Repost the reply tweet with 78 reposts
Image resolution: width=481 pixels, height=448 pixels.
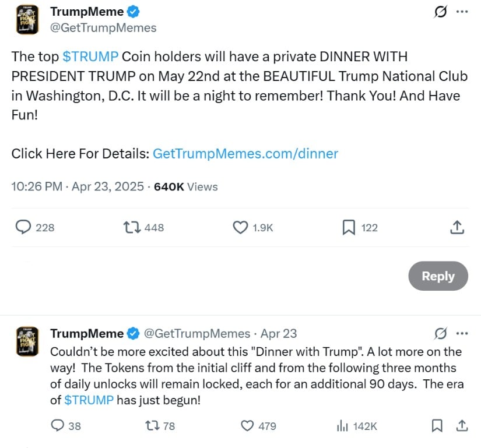[x=152, y=426]
